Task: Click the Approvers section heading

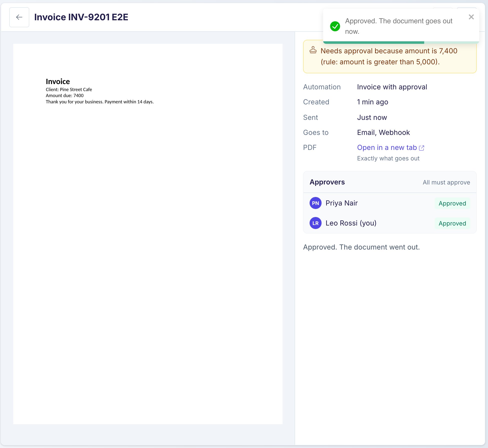Action: (x=327, y=182)
